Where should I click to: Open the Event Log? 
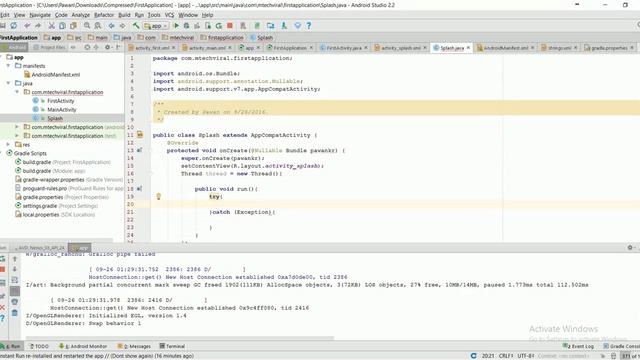(579, 346)
